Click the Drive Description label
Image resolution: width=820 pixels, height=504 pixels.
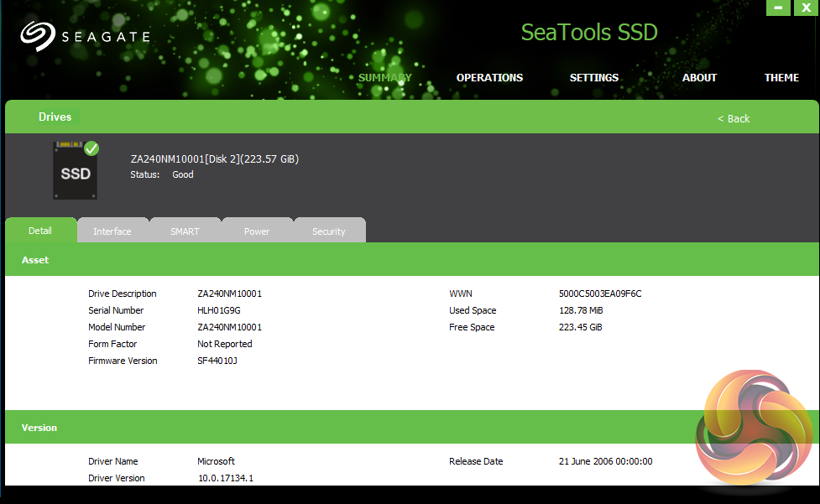[123, 294]
